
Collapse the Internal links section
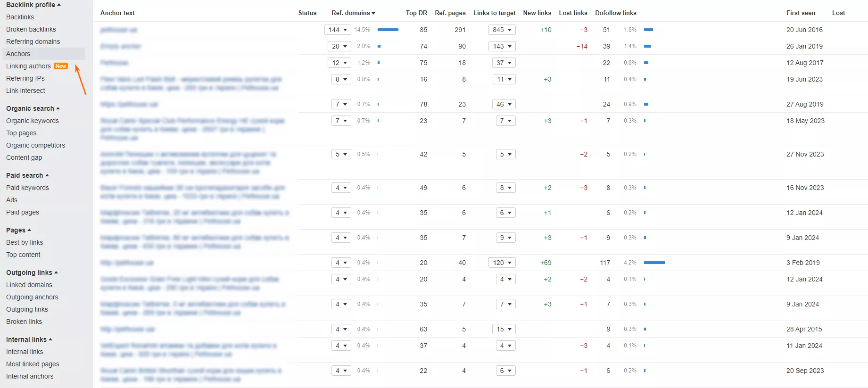pyautogui.click(x=29, y=339)
